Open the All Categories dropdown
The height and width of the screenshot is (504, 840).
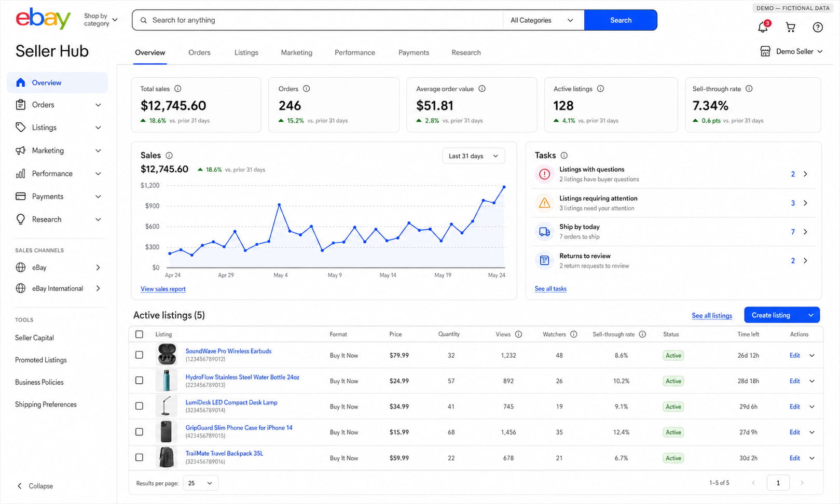(x=543, y=20)
